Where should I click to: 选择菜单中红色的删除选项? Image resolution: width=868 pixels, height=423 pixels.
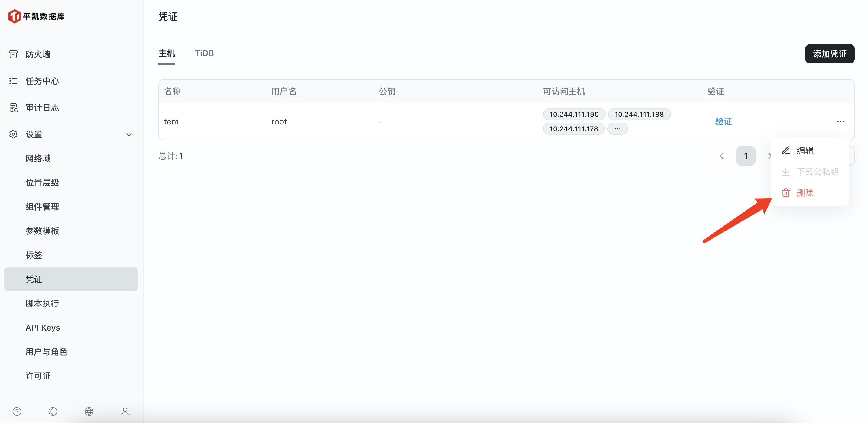tap(805, 193)
